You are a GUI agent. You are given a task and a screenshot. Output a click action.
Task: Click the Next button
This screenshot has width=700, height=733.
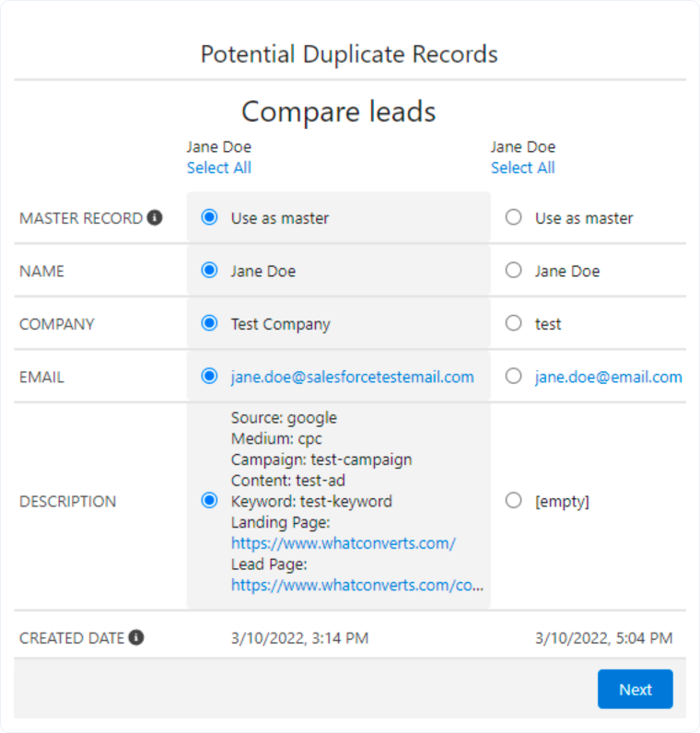coord(635,689)
